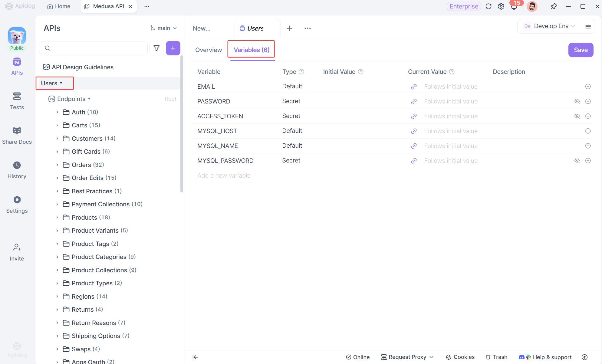Viewport: 602px width, 364px height.
Task: Open API Design Guidelines document
Action: [x=78, y=67]
